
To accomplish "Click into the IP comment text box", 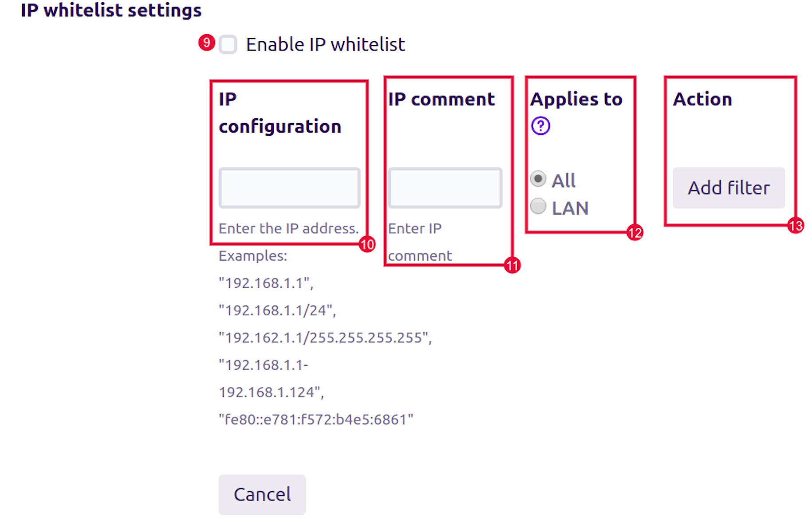I will coord(445,188).
